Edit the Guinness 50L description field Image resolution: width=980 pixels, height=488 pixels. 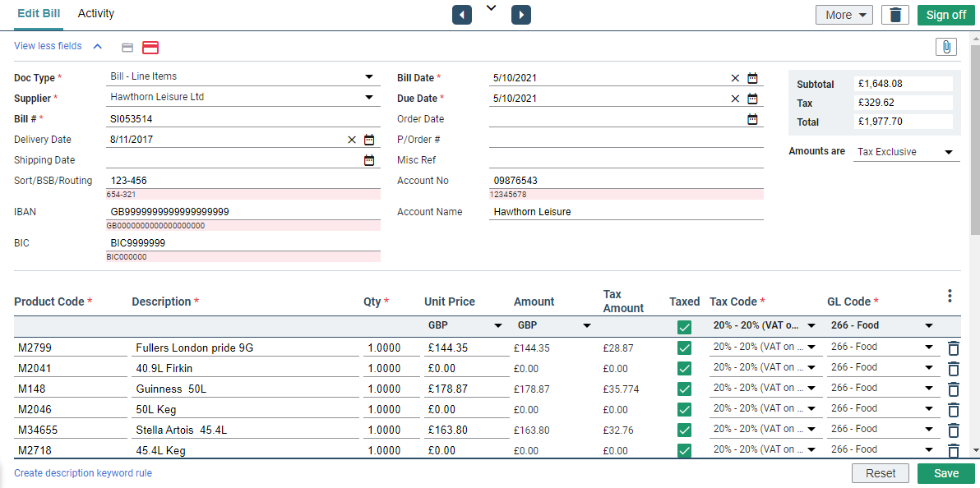(x=246, y=389)
